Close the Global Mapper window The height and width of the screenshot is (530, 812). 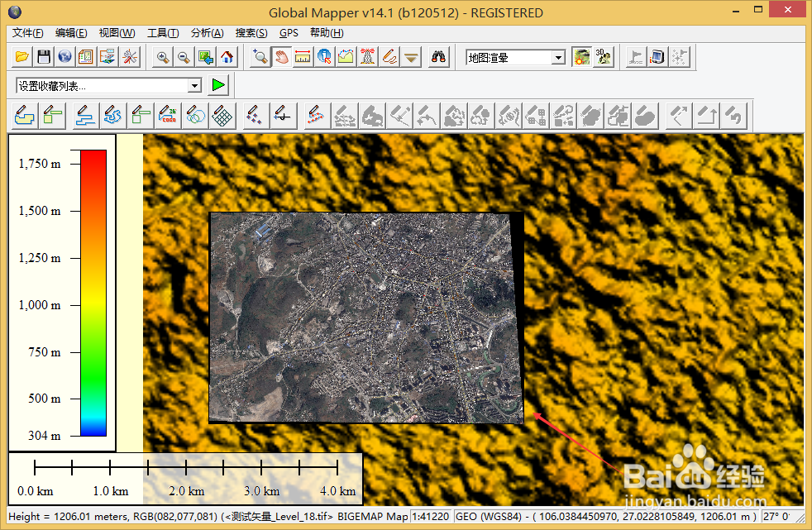[x=788, y=11]
